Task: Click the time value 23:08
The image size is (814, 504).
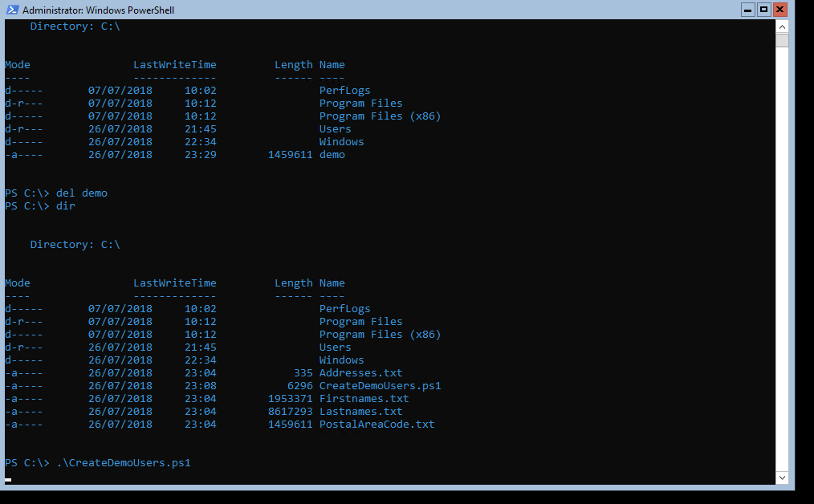Action: click(201, 386)
